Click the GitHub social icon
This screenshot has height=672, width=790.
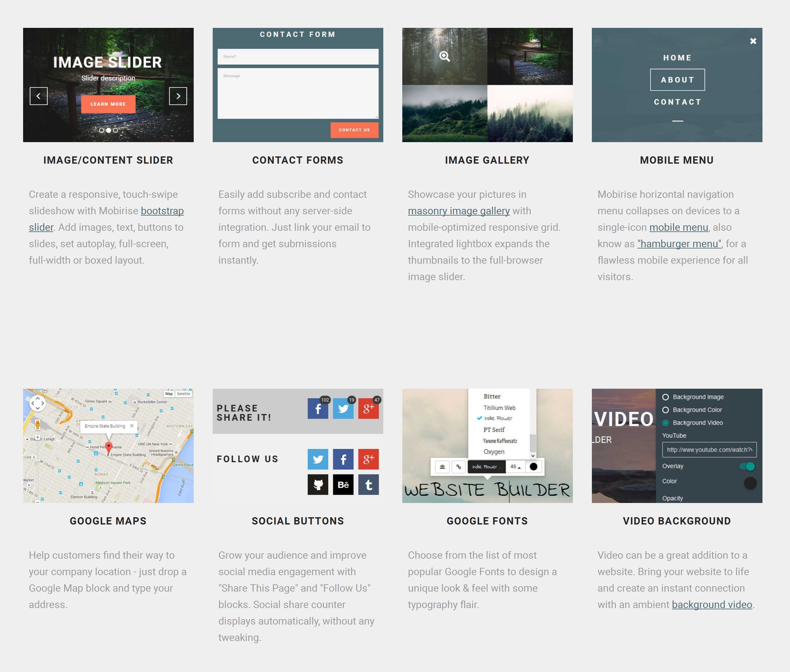[319, 484]
